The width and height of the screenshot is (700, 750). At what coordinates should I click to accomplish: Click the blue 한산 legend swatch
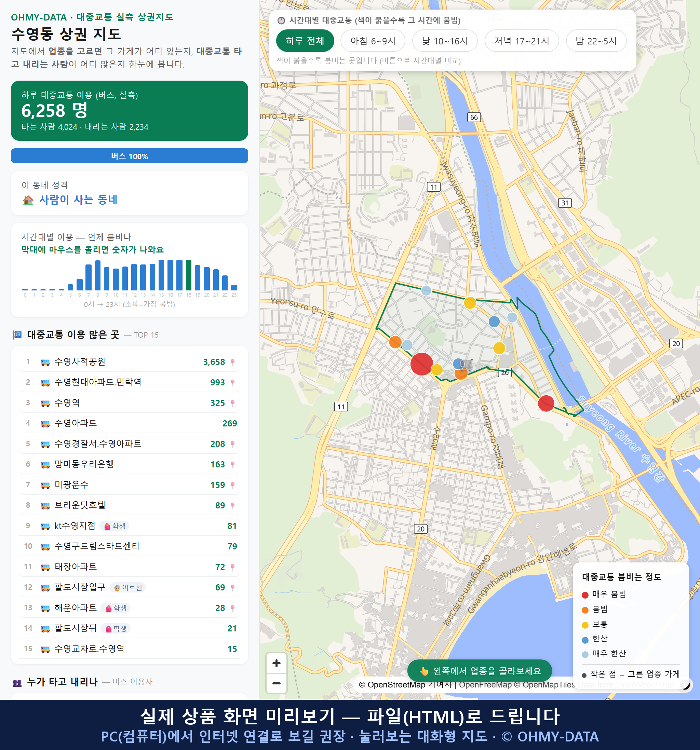tap(585, 640)
